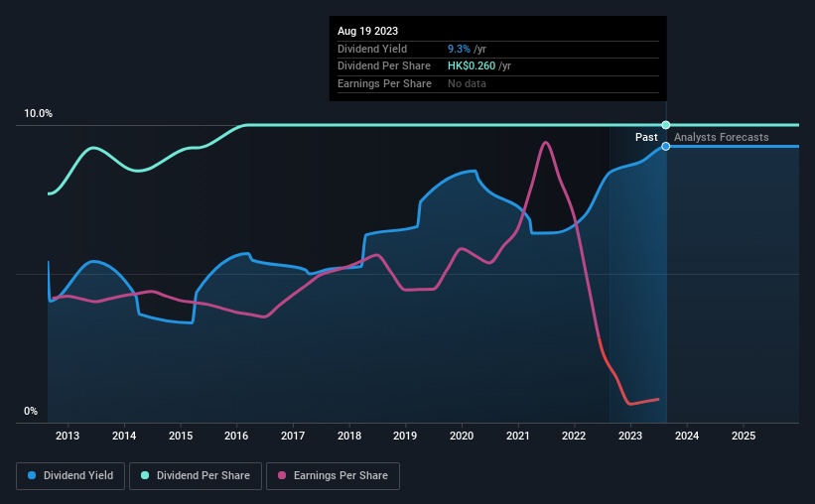The image size is (815, 504).
Task: Click the 2014 axis label
Action: pyautogui.click(x=124, y=436)
